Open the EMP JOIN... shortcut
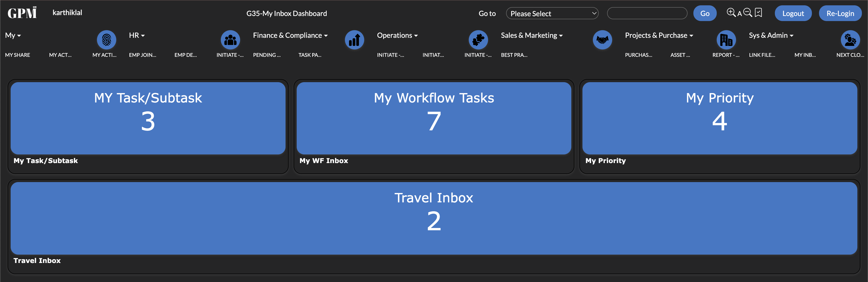The width and height of the screenshot is (868, 282). (143, 55)
